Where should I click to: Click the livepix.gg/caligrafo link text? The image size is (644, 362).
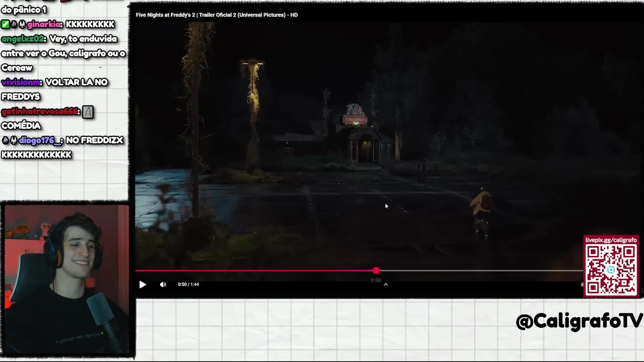(611, 240)
